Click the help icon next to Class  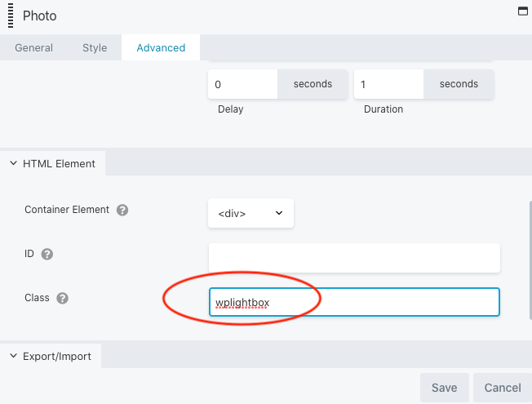[x=62, y=299]
